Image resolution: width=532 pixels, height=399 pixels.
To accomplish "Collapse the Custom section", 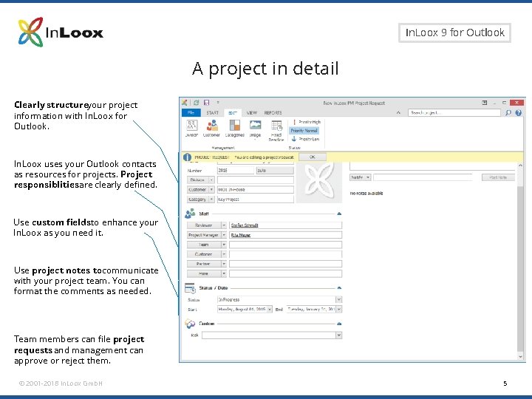I will point(338,324).
